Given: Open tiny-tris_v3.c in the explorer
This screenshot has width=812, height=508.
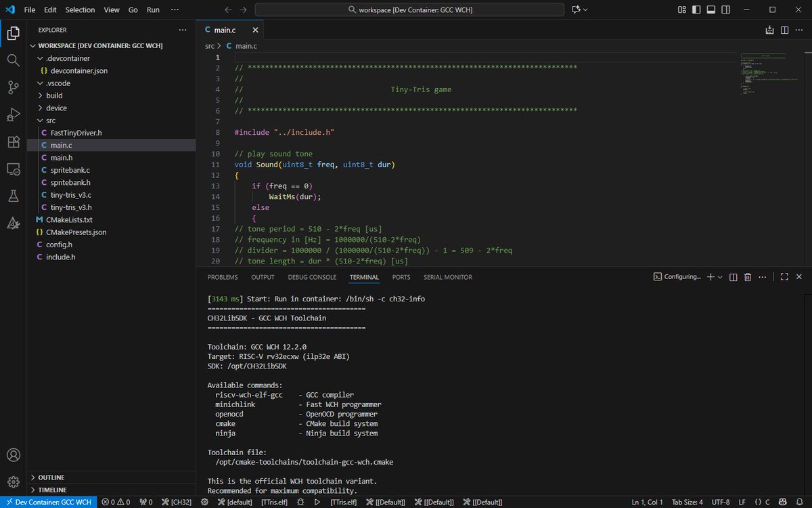Looking at the screenshot, I should [x=71, y=195].
